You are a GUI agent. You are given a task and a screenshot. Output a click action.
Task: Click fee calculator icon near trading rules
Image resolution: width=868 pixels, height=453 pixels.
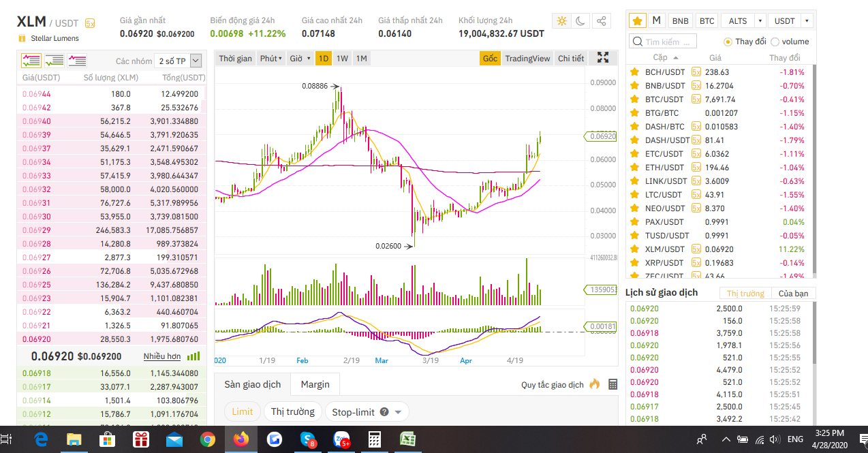[x=613, y=384]
